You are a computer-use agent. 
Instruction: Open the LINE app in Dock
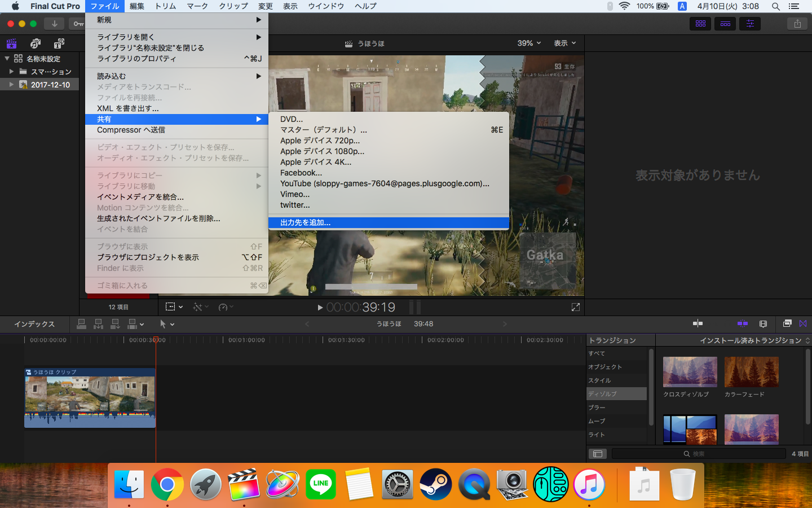[320, 484]
